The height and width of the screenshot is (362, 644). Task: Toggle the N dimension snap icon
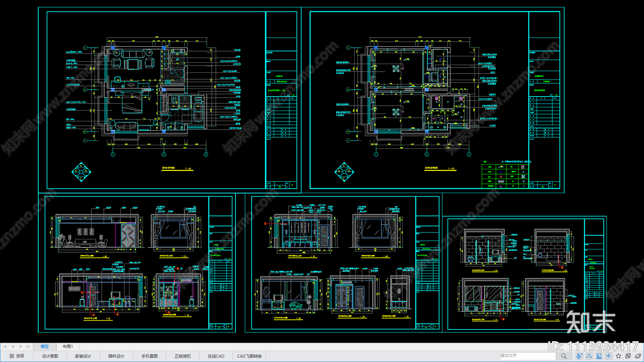click(x=589, y=356)
